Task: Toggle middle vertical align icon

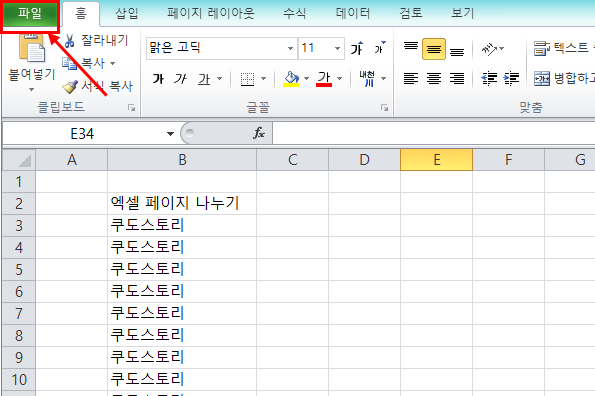Action: click(434, 49)
